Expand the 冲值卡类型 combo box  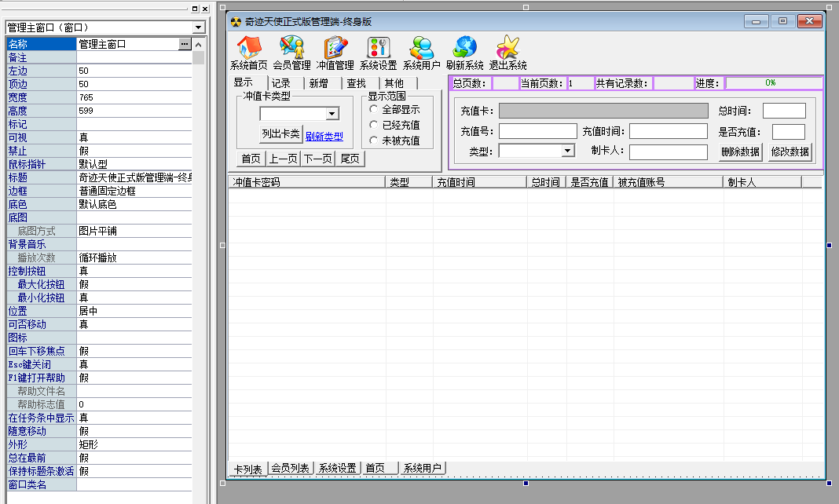[332, 115]
